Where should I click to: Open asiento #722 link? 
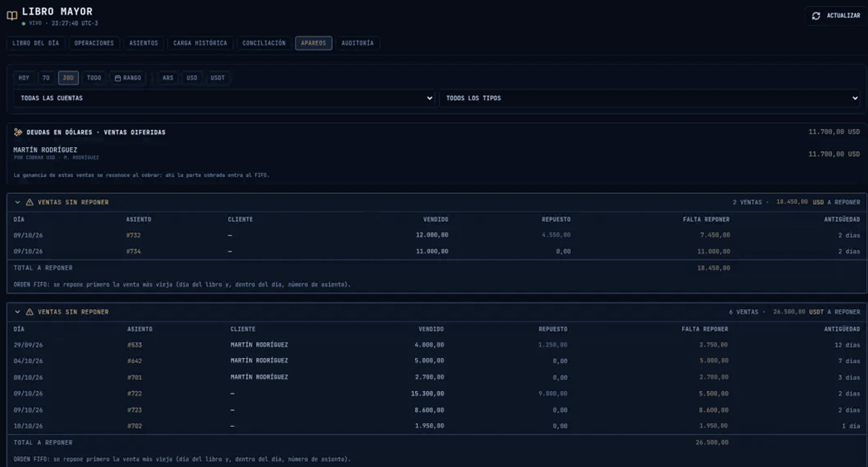point(134,393)
